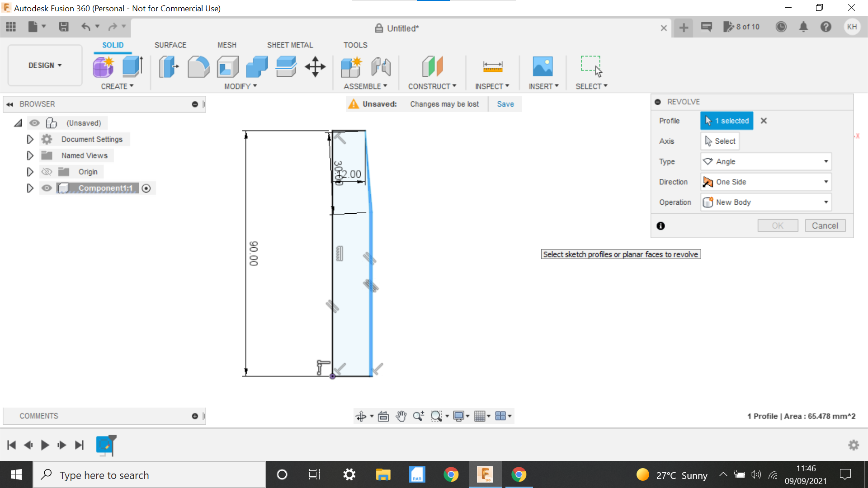Click the Sheet Metal tab icon

coord(290,45)
